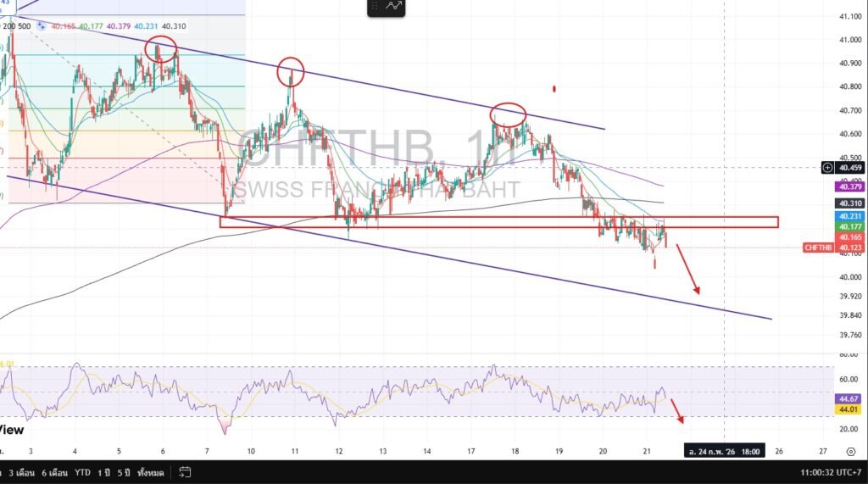The image size is (868, 484).
Task: Select the 6 เดือน time range
Action: tap(56, 470)
